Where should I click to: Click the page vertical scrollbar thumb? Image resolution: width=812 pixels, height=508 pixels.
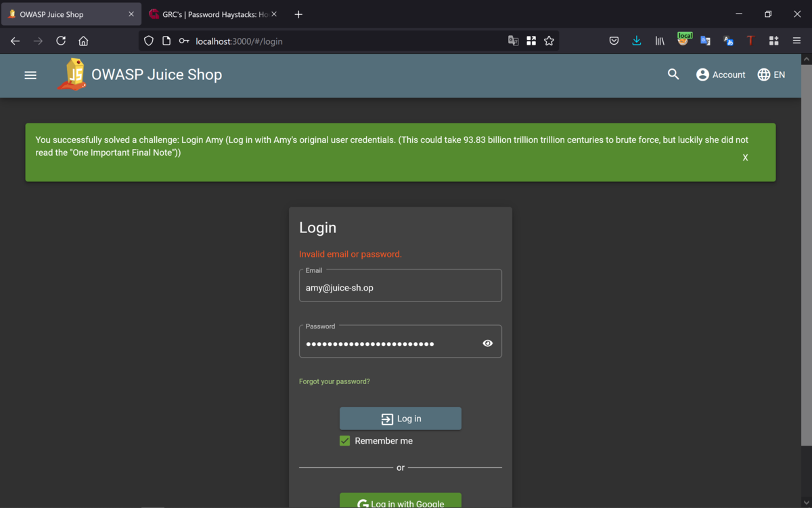tap(806, 255)
